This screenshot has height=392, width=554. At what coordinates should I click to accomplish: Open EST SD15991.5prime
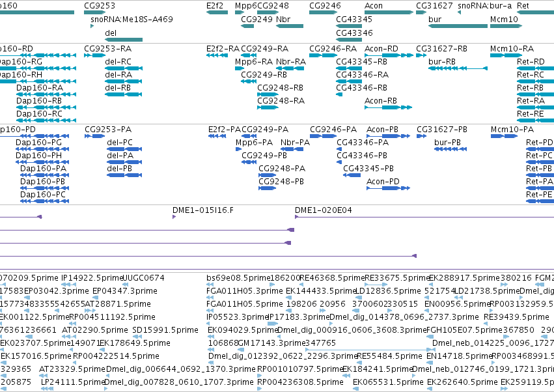(165, 331)
